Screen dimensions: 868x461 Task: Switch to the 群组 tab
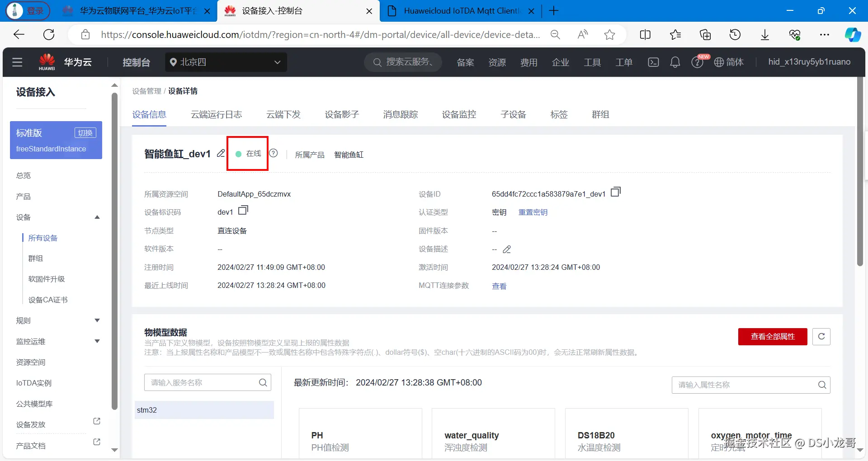click(600, 115)
